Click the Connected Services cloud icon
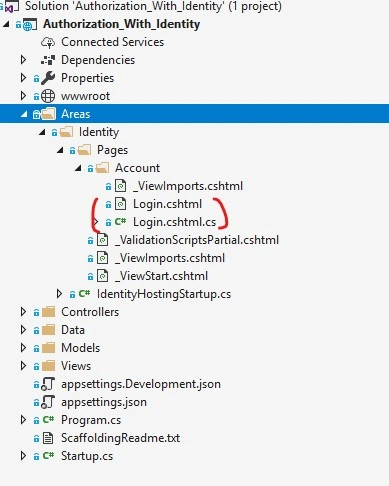389x486 pixels. coord(48,42)
